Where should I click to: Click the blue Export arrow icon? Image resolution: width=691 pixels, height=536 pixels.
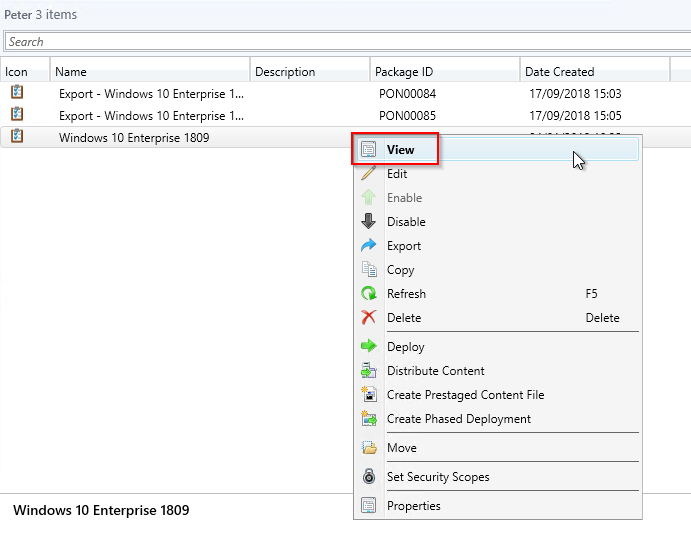point(368,246)
